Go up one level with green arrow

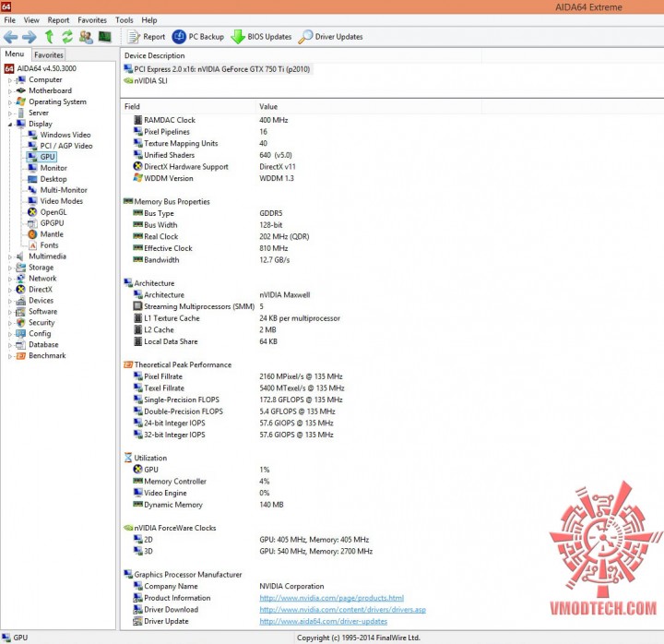(49, 37)
